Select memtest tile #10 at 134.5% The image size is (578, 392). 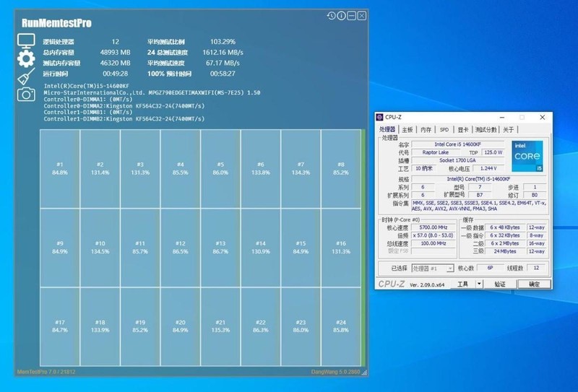coord(100,248)
